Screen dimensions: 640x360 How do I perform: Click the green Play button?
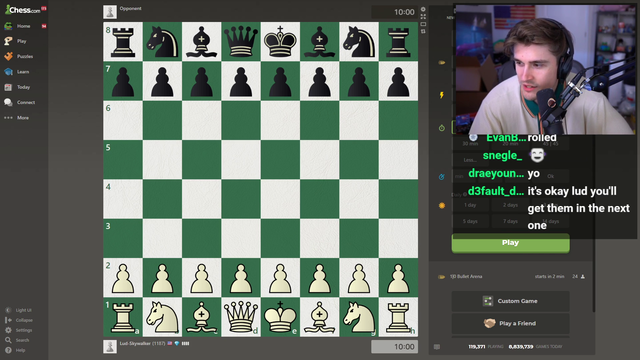coord(510,243)
